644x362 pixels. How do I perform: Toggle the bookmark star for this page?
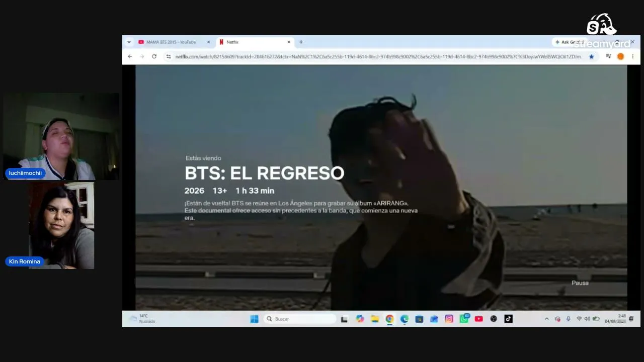coord(591,57)
